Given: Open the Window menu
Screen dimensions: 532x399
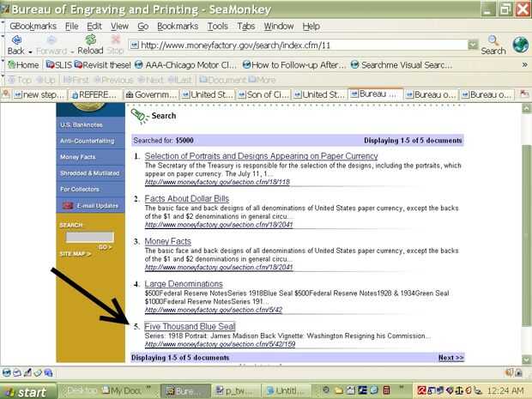Looking at the screenshot, I should coord(279,26).
